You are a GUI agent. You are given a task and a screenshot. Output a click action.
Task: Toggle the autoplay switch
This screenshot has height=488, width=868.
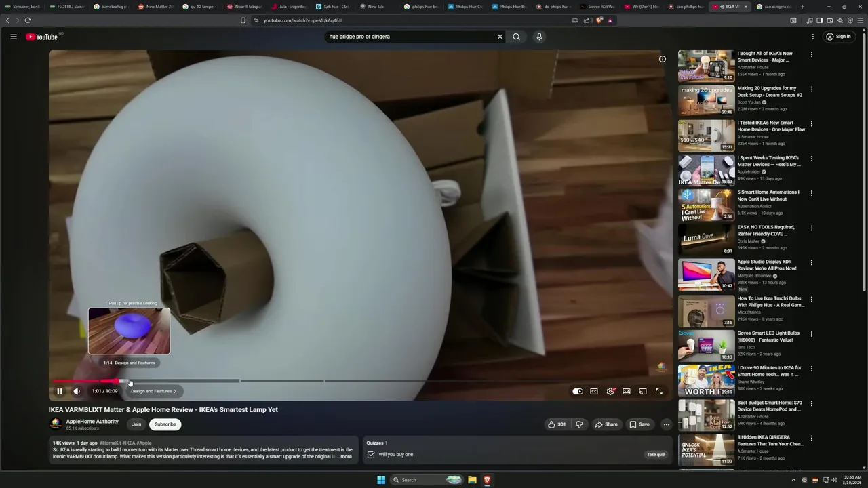[577, 391]
